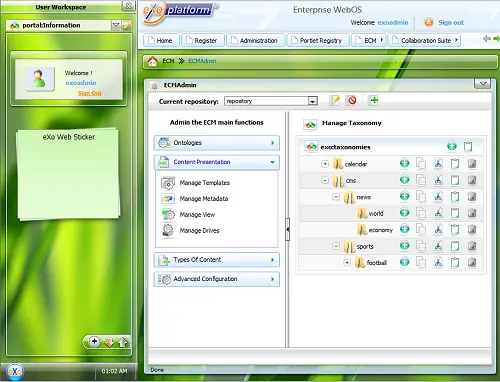
Task: Click the paste clipboard icon for calendar
Action: point(455,163)
